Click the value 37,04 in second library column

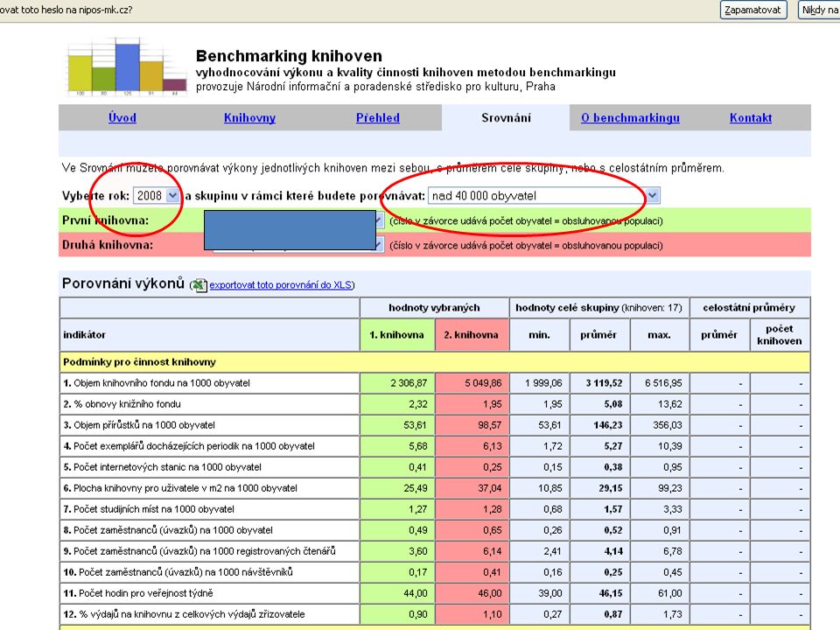(490, 488)
